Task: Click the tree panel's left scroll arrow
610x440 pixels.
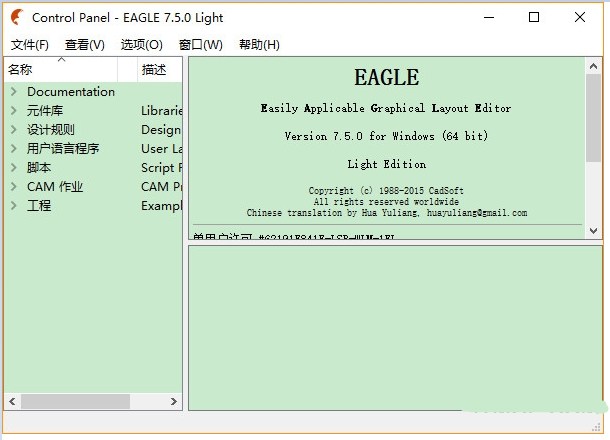Action: click(12, 401)
